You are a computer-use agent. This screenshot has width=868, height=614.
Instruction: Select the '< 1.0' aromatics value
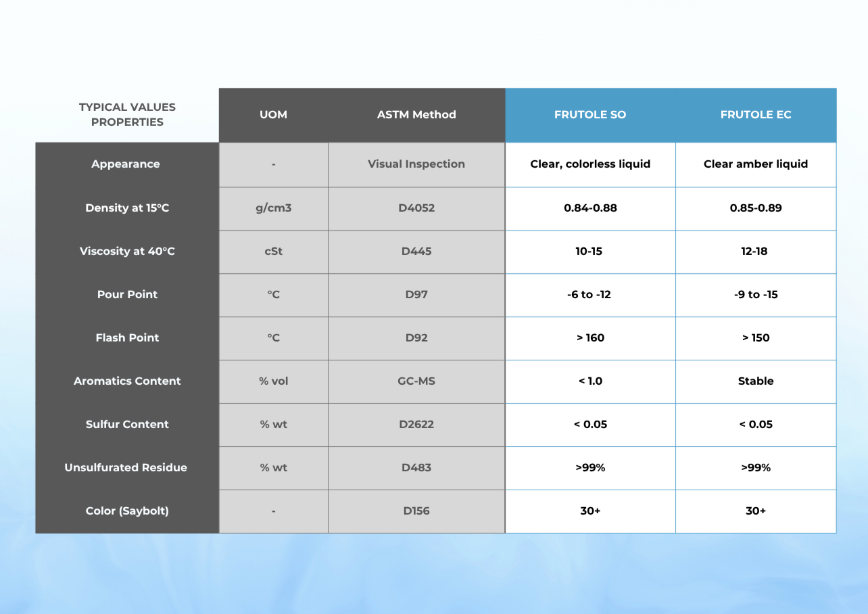[x=590, y=381]
